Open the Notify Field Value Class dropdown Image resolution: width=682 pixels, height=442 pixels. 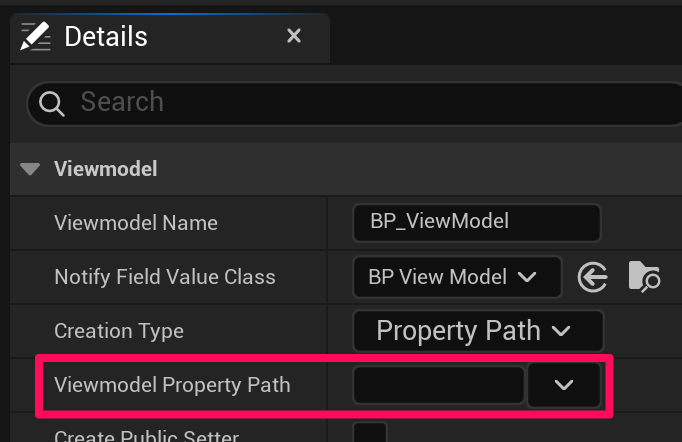456,277
